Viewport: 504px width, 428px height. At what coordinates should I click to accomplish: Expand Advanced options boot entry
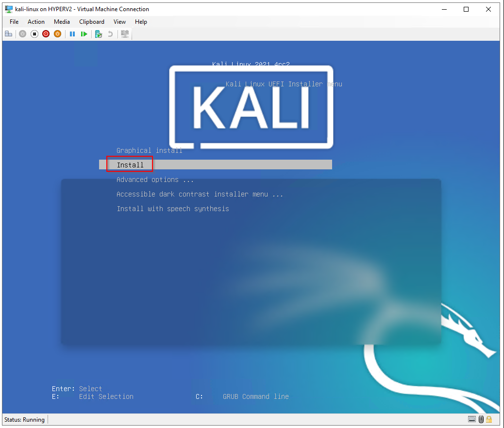[x=155, y=180]
